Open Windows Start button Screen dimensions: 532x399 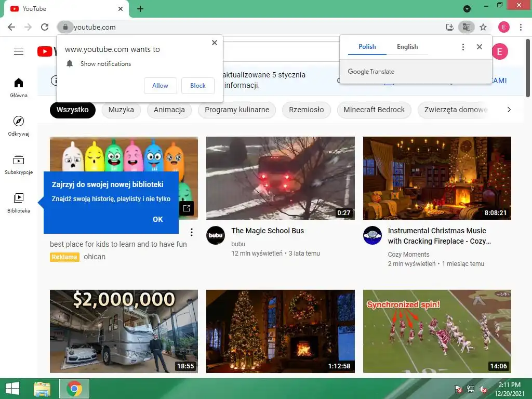tap(12, 389)
